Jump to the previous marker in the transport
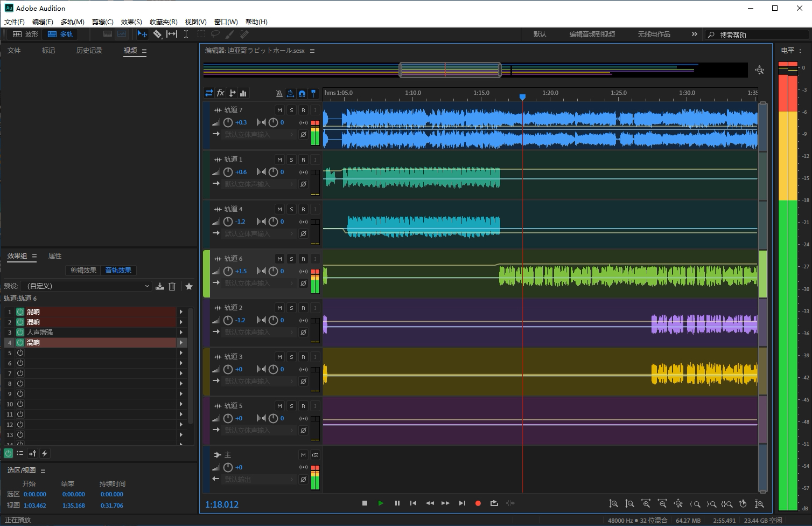This screenshot has height=526, width=812. coord(413,503)
